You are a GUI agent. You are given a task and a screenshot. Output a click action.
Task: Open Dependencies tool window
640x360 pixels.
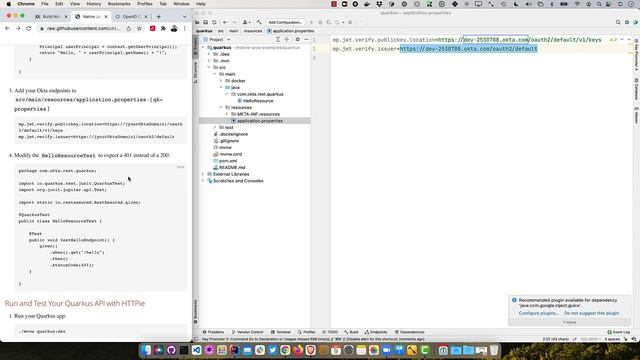point(410,332)
